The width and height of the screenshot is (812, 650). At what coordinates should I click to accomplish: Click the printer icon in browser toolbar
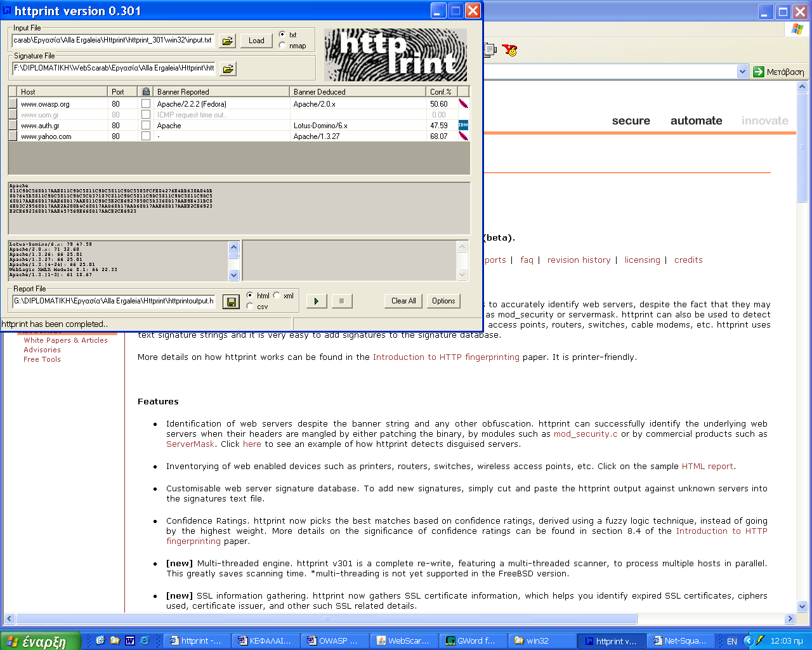point(489,50)
